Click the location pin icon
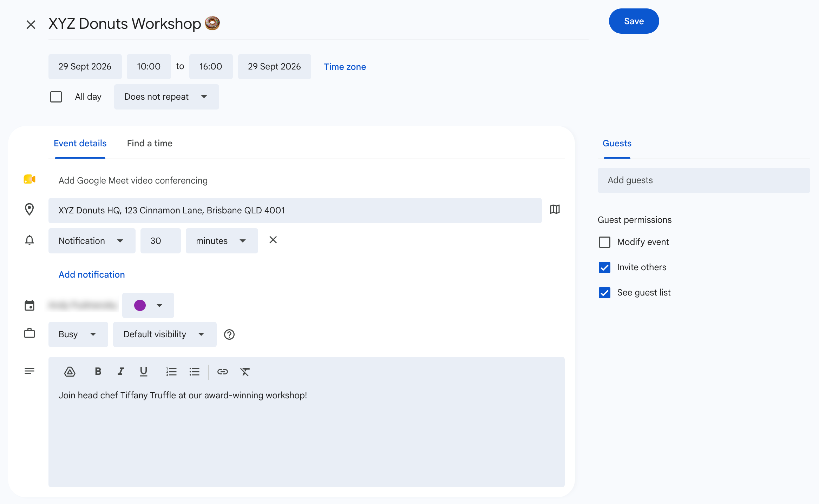 point(30,210)
